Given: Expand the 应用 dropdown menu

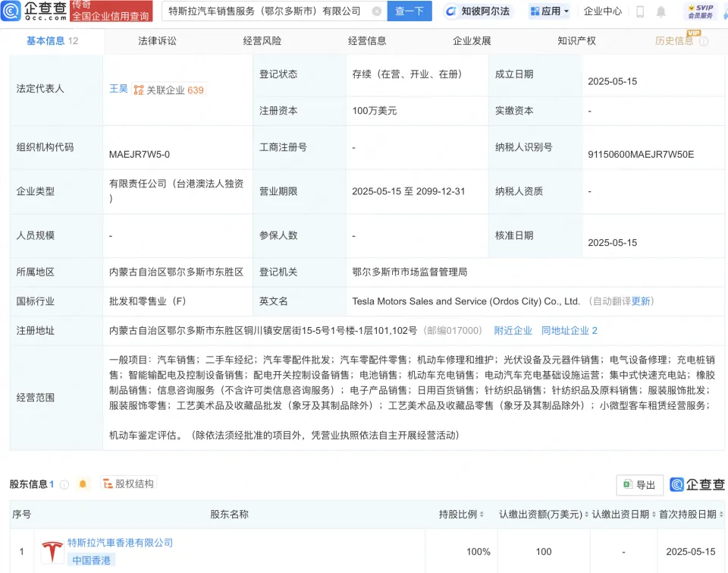Looking at the screenshot, I should [x=549, y=11].
